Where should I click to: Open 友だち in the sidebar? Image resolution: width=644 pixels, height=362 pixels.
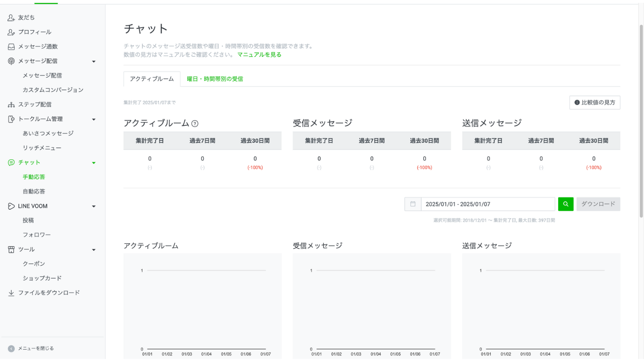[26, 17]
